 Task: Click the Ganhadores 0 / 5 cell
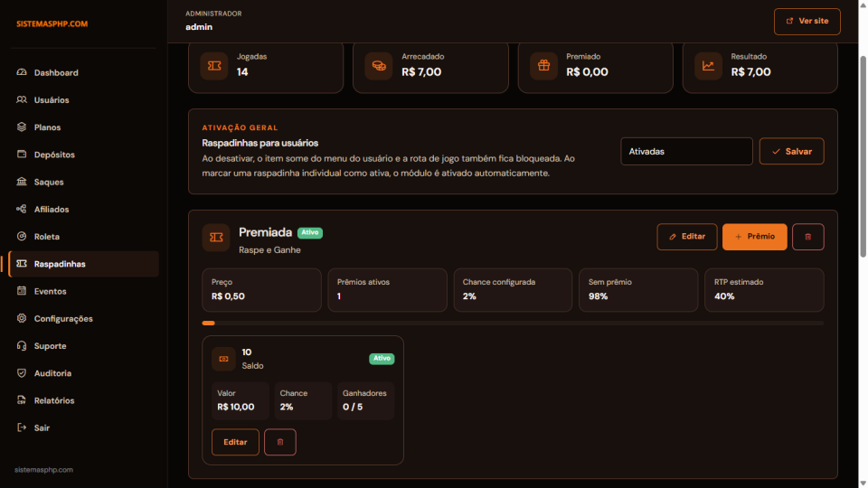(x=366, y=400)
